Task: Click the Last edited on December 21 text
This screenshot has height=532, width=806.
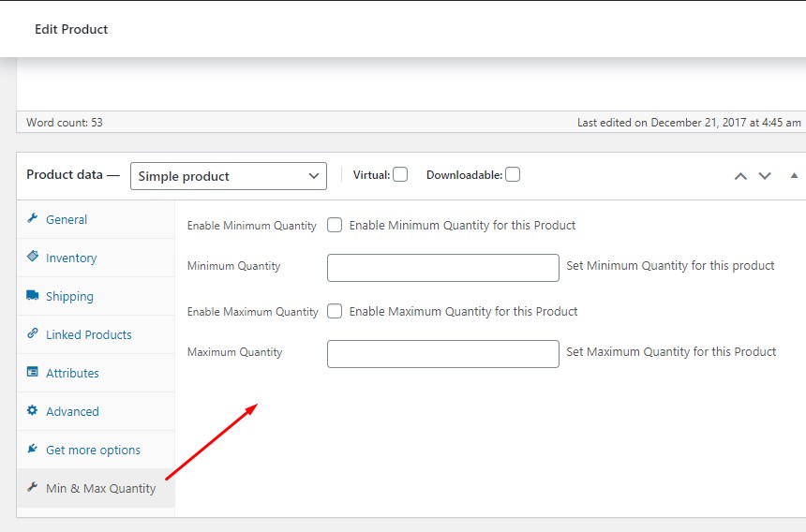Action: [689, 122]
